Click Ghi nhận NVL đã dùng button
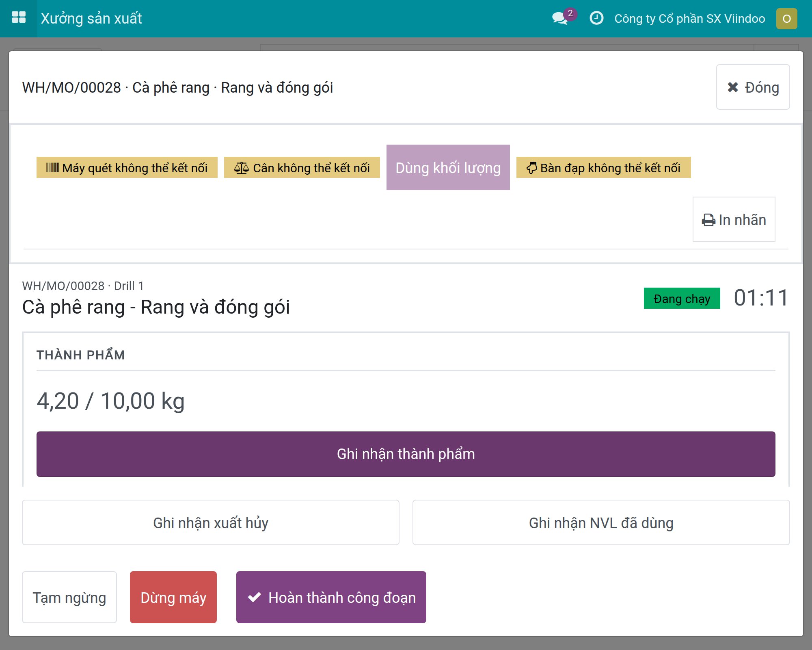This screenshot has width=812, height=650. point(601,522)
